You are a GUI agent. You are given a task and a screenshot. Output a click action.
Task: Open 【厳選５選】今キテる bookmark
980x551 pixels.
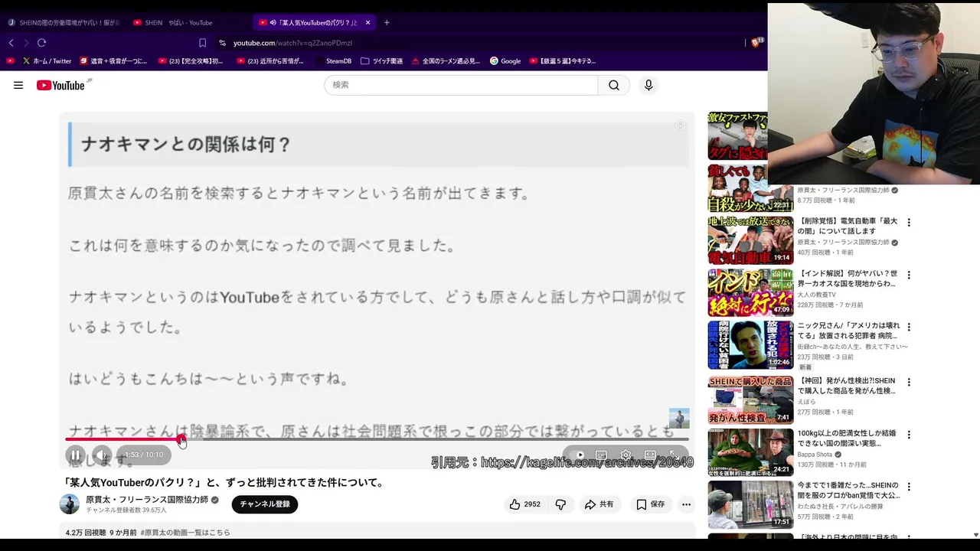[562, 60]
